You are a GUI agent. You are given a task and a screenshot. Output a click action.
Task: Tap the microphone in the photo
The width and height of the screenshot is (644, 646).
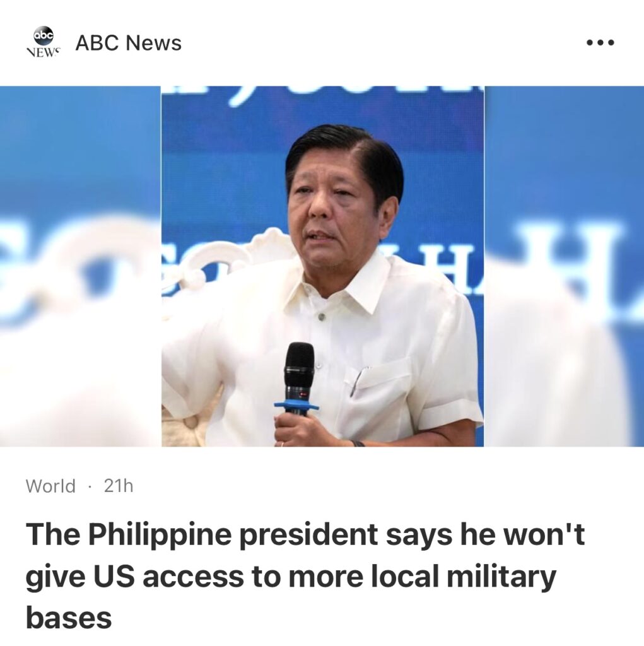(x=299, y=379)
